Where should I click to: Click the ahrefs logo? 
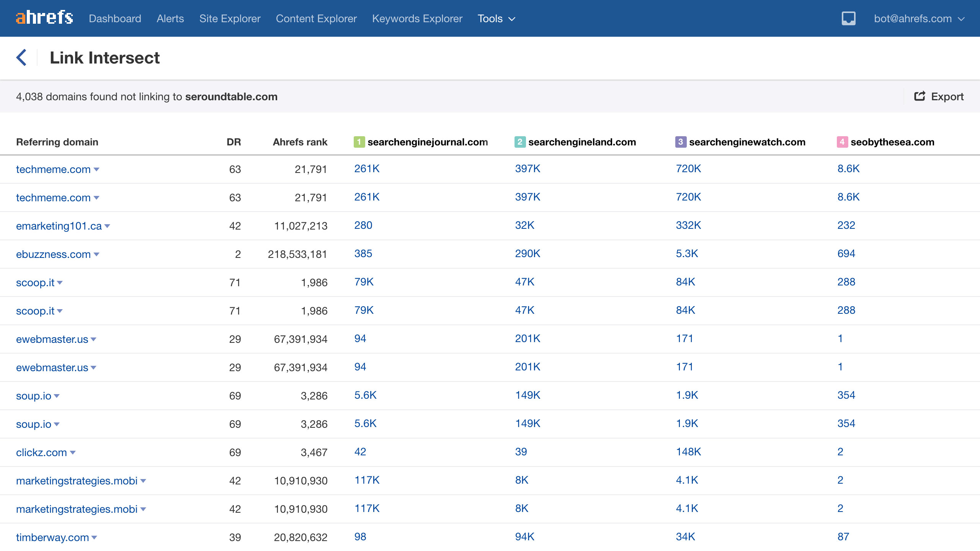coord(44,18)
